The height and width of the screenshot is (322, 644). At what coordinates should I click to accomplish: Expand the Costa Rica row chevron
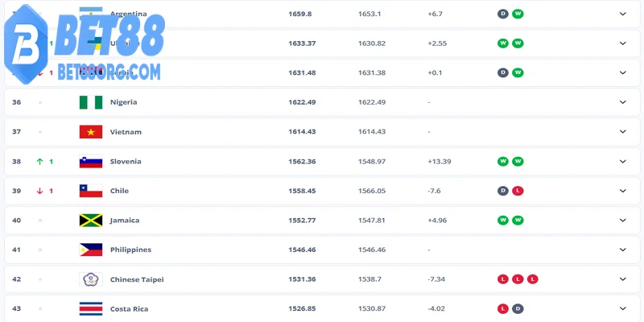pos(622,308)
